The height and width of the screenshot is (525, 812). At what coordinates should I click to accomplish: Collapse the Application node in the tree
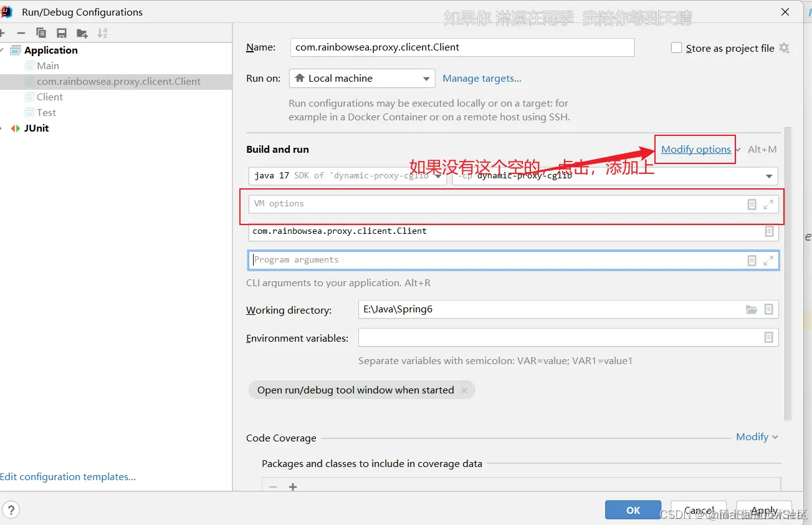tap(2, 51)
